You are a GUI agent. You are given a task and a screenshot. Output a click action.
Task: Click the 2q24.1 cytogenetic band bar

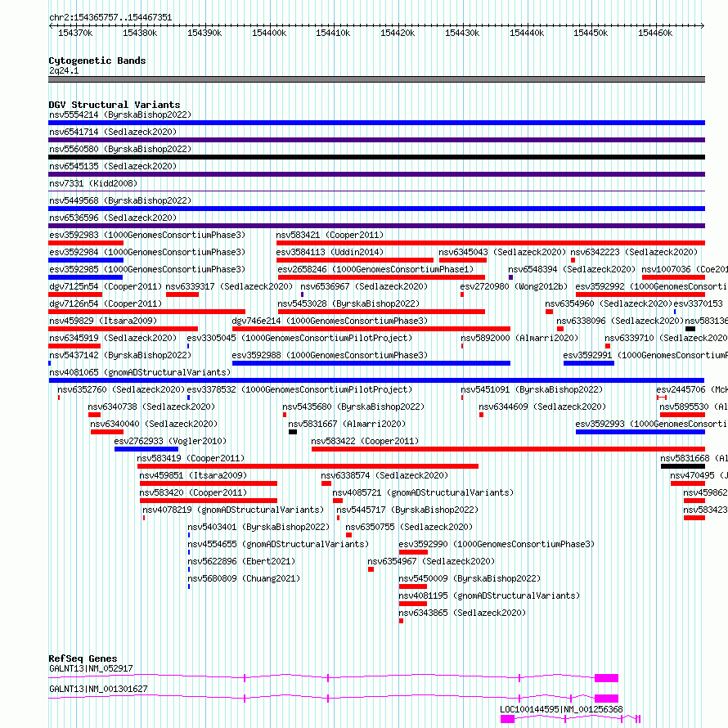pyautogui.click(x=376, y=79)
